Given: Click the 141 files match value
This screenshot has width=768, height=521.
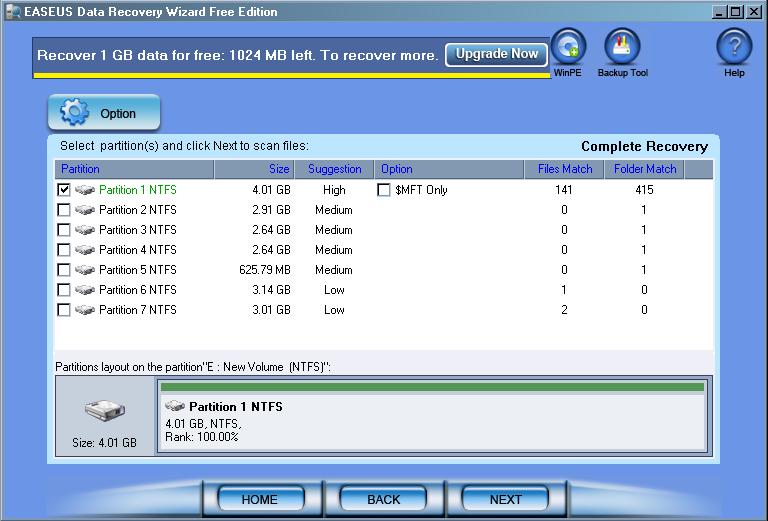Looking at the screenshot, I should click(x=564, y=190).
